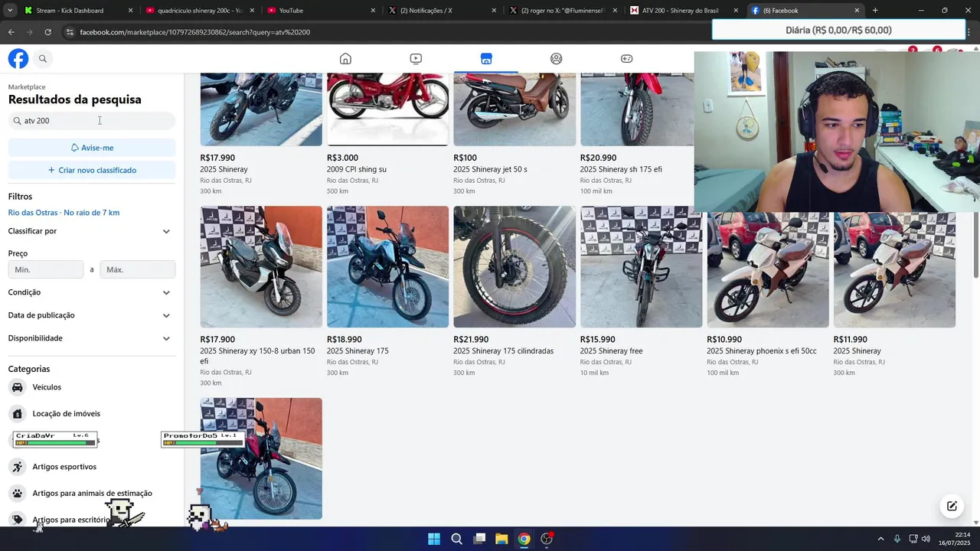Viewport: 980px width, 551px height.
Task: Open the Veículos category link
Action: [47, 387]
